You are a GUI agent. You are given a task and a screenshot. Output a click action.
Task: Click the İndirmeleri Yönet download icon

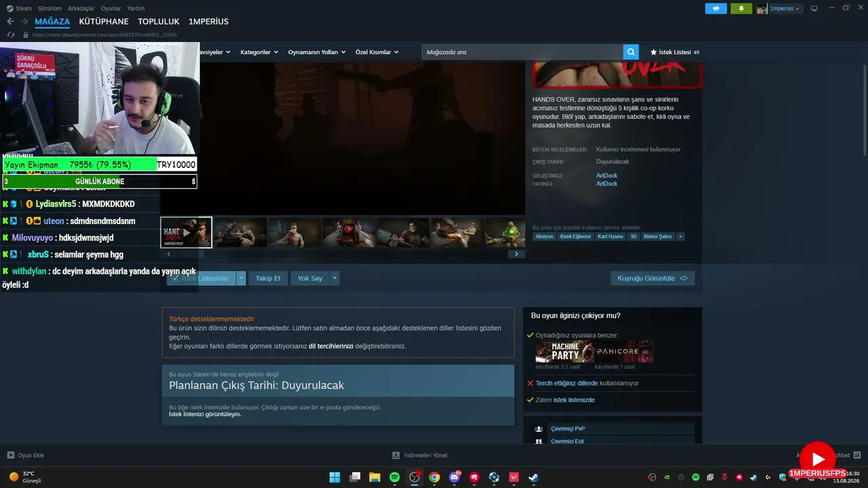coord(396,455)
